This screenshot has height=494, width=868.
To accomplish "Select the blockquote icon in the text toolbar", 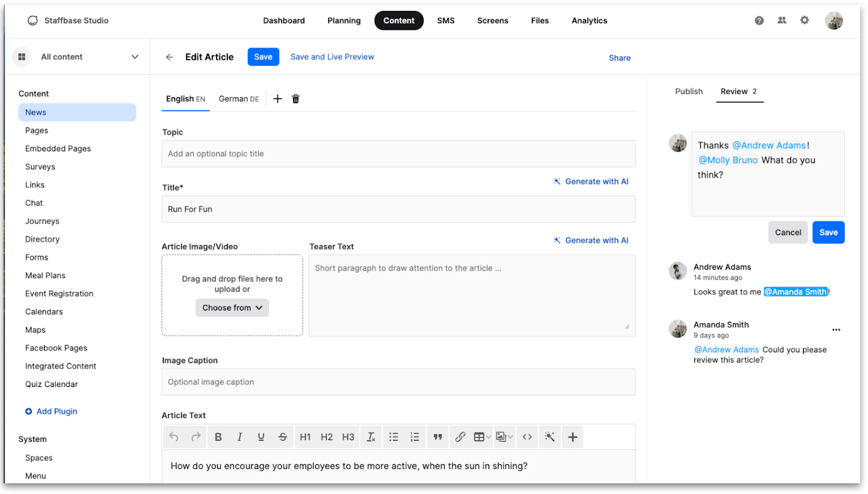I will point(438,436).
